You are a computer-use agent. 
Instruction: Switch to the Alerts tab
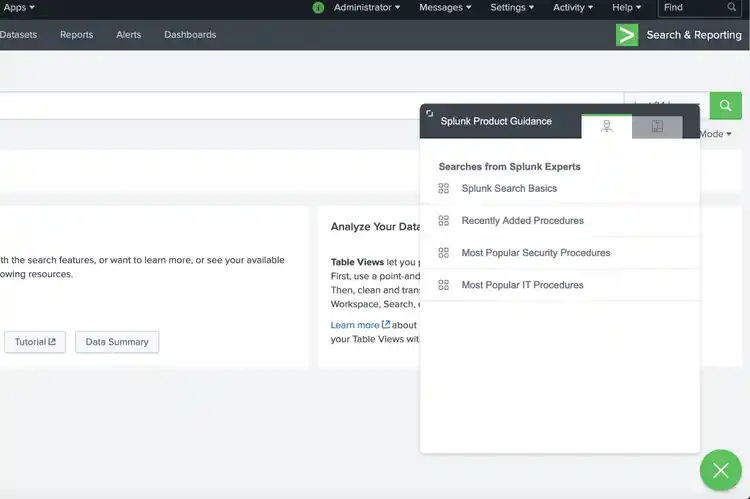click(x=128, y=35)
